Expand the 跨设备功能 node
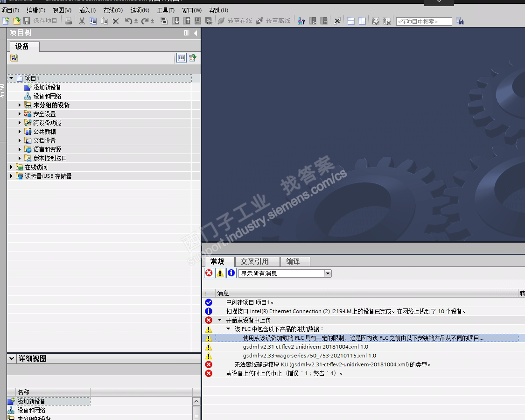Image resolution: width=525 pixels, height=420 pixels. click(x=20, y=123)
